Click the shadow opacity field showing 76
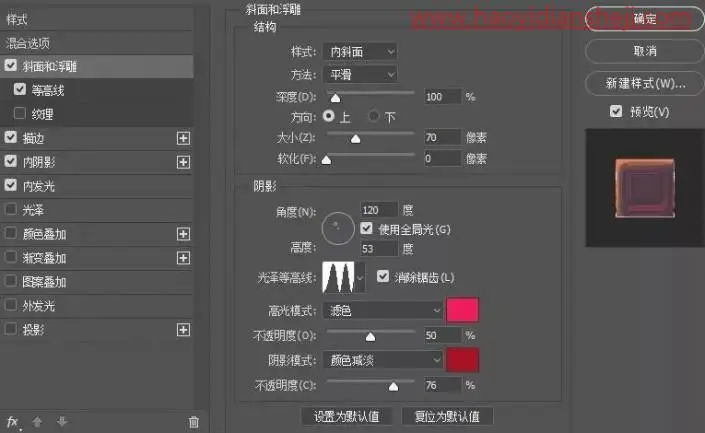The height and width of the screenshot is (433, 705). click(443, 385)
